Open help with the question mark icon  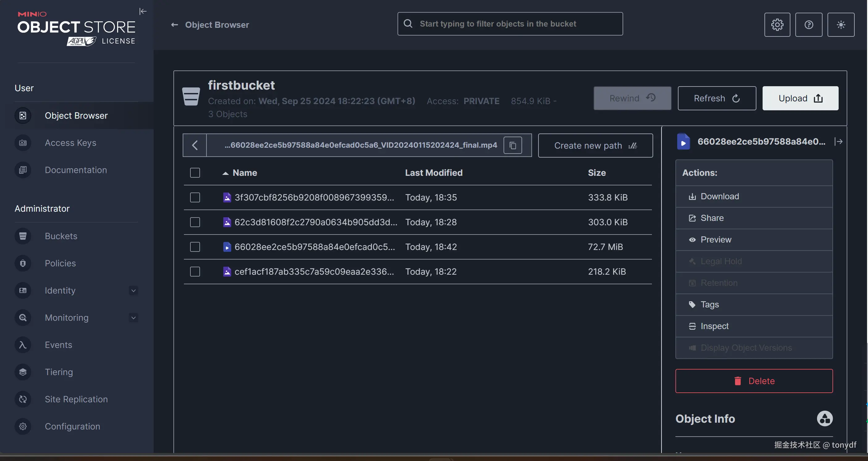pos(809,25)
